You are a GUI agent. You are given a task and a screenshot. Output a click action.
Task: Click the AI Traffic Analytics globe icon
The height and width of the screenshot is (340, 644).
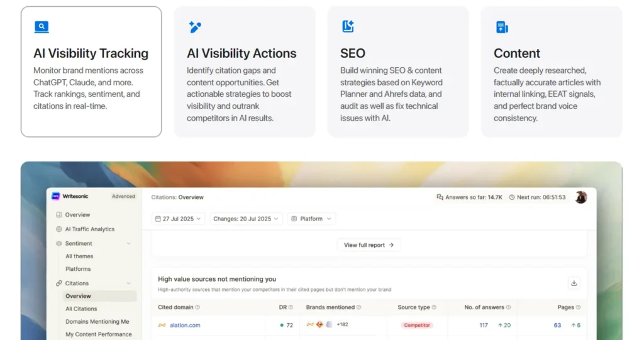tap(58, 229)
